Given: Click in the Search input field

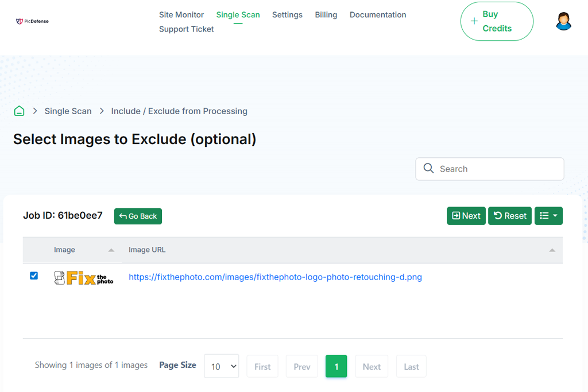Looking at the screenshot, I should 497,169.
